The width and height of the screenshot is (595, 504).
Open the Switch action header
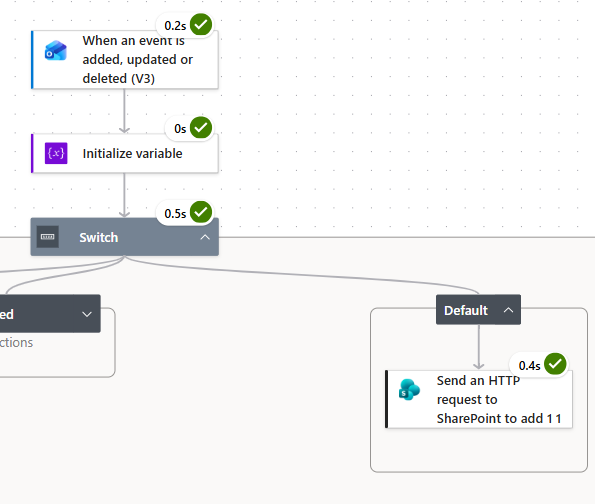coord(124,237)
